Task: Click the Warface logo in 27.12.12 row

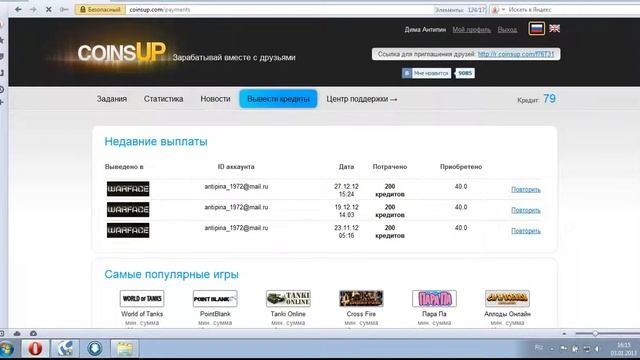Action: pyautogui.click(x=128, y=189)
